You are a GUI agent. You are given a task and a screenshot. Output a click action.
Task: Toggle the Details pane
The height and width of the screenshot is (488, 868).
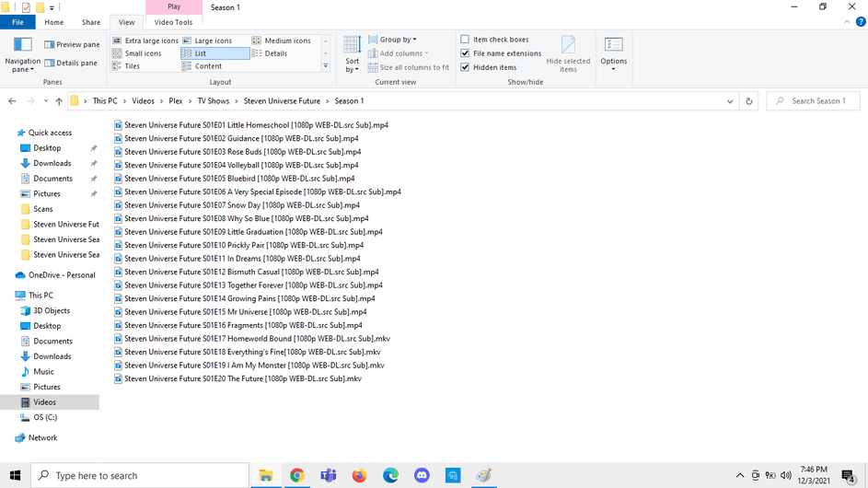point(71,63)
